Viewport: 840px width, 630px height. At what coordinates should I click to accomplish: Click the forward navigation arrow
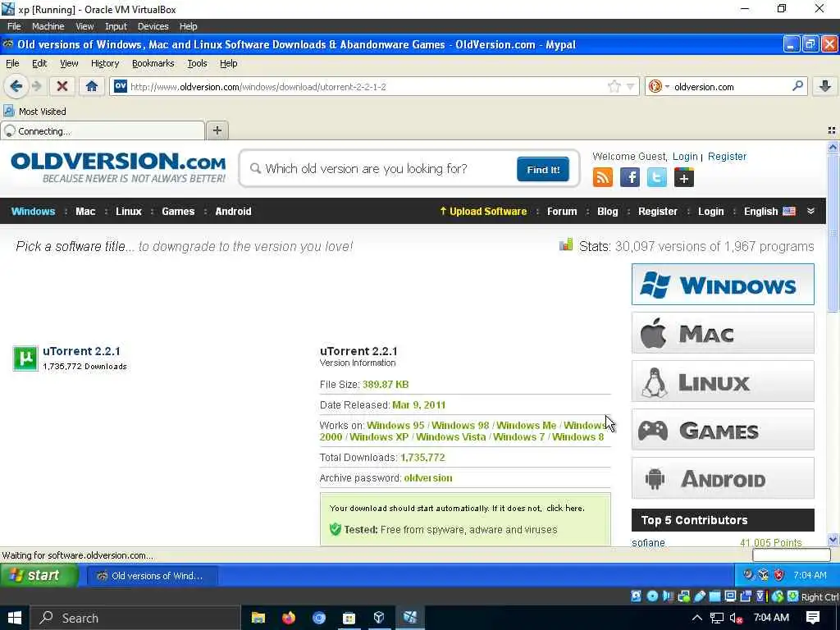tap(37, 86)
